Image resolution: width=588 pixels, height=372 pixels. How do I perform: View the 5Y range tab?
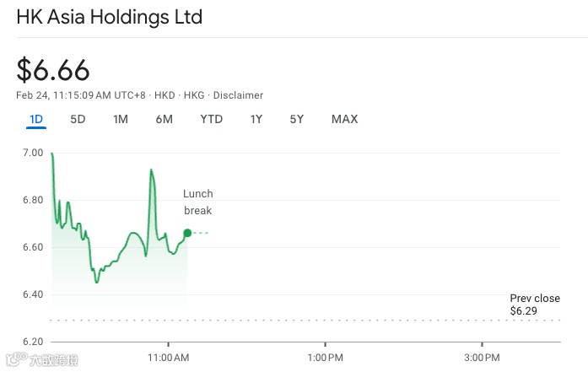tap(297, 119)
